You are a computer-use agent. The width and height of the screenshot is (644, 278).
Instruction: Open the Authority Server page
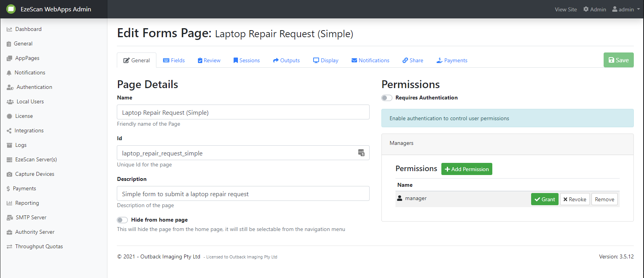tap(34, 232)
